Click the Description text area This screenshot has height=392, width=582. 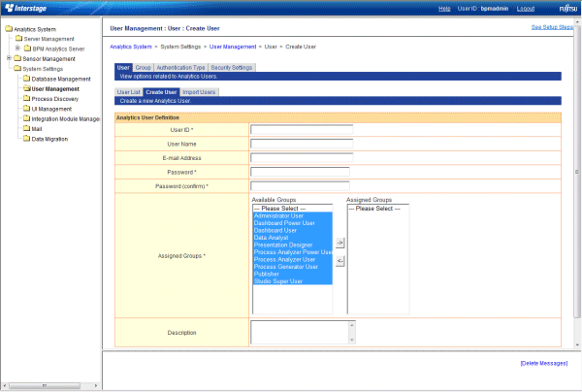(300, 332)
